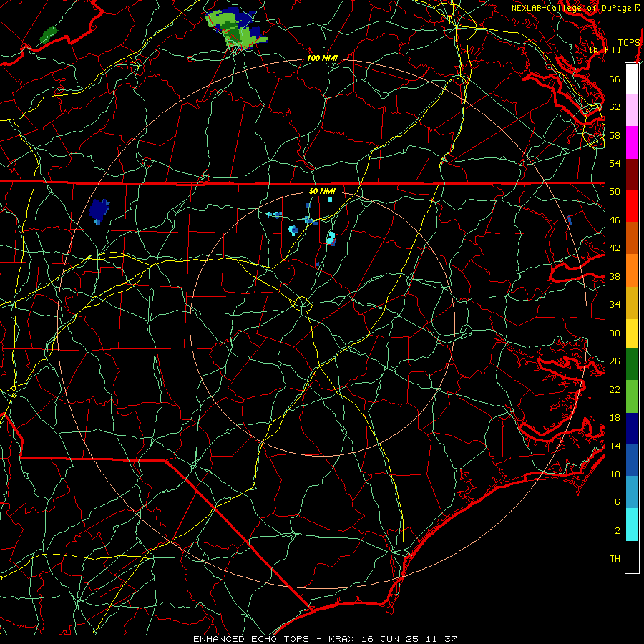
Task: Click the legend value "26"
Action: click(x=615, y=361)
